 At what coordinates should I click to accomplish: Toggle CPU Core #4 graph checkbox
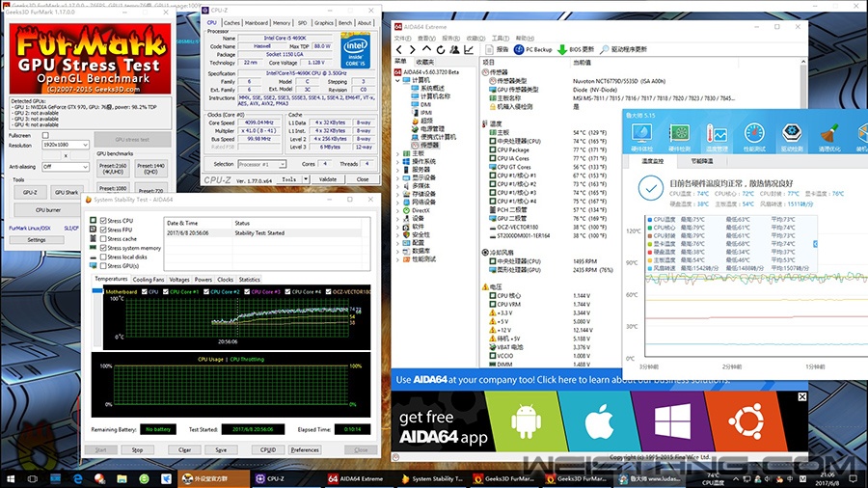(x=287, y=291)
